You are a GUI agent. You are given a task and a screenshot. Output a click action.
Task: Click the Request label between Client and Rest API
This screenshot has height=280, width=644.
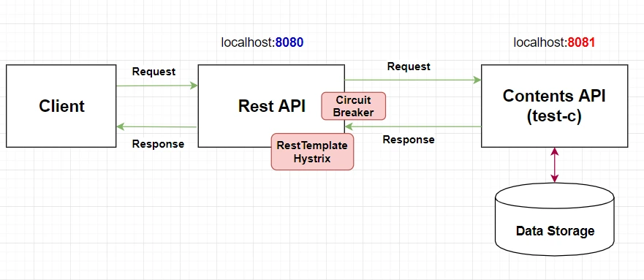pyautogui.click(x=154, y=72)
